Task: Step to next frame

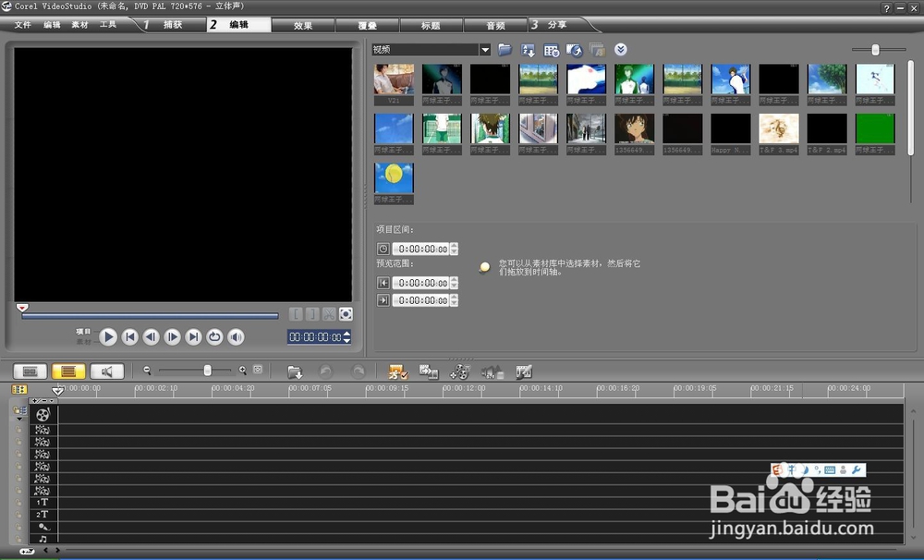Action: coord(172,337)
